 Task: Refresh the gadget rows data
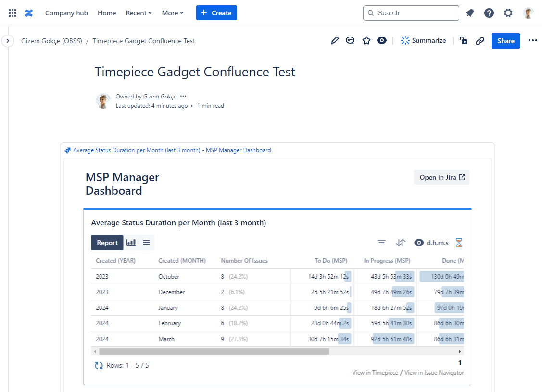[98, 366]
